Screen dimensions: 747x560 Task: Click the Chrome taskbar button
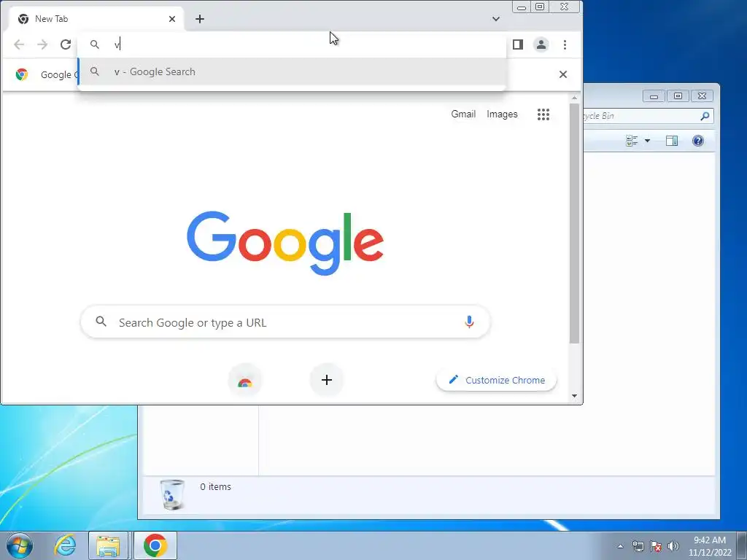click(x=155, y=545)
